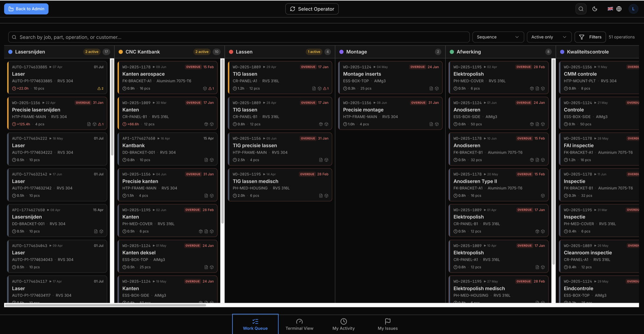Open Elektropolish CR-PANEL-B1 card
Screen dimensions: 644x334
pos(498,221)
